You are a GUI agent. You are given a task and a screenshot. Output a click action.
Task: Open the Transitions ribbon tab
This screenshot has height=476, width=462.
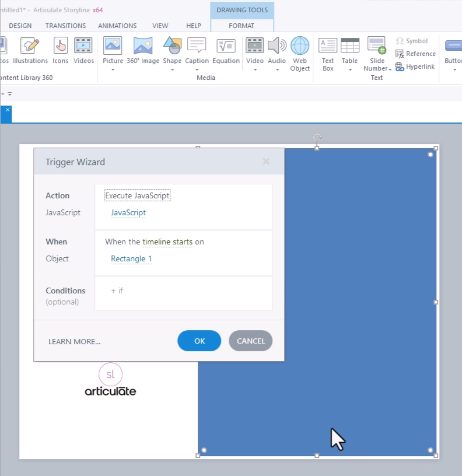click(x=65, y=26)
